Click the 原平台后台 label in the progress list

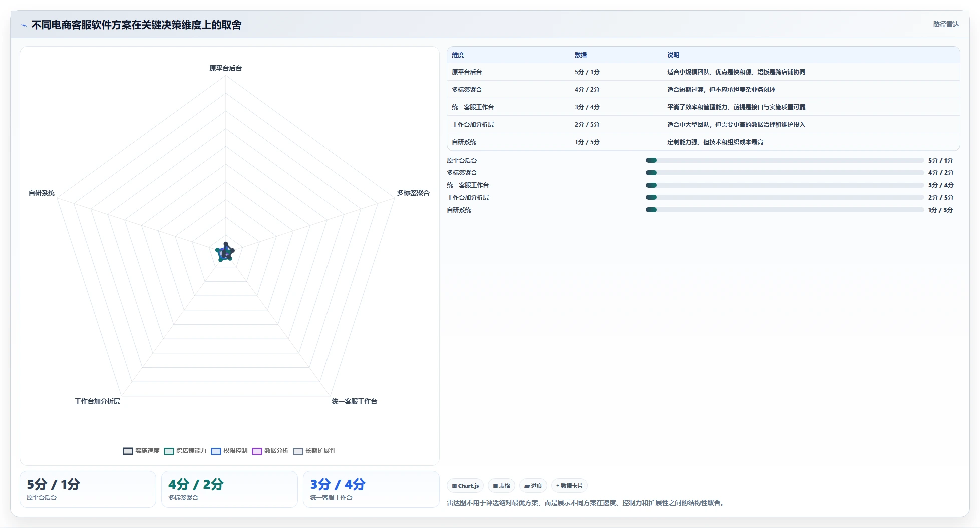462,160
